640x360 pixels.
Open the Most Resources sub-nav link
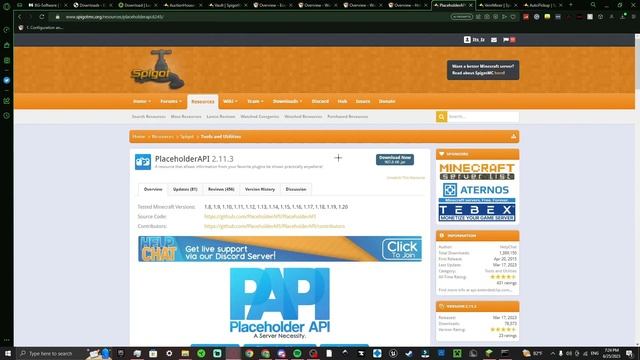click(186, 117)
